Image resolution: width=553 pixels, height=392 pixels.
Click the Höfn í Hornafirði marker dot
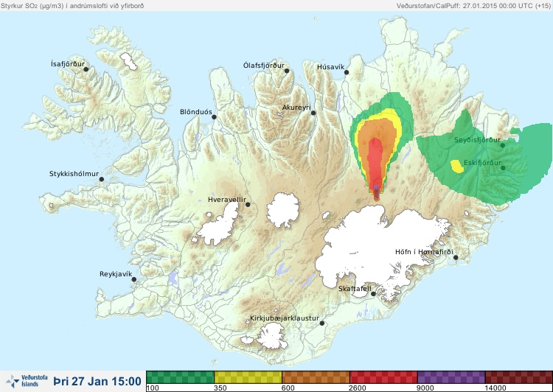[x=456, y=258]
